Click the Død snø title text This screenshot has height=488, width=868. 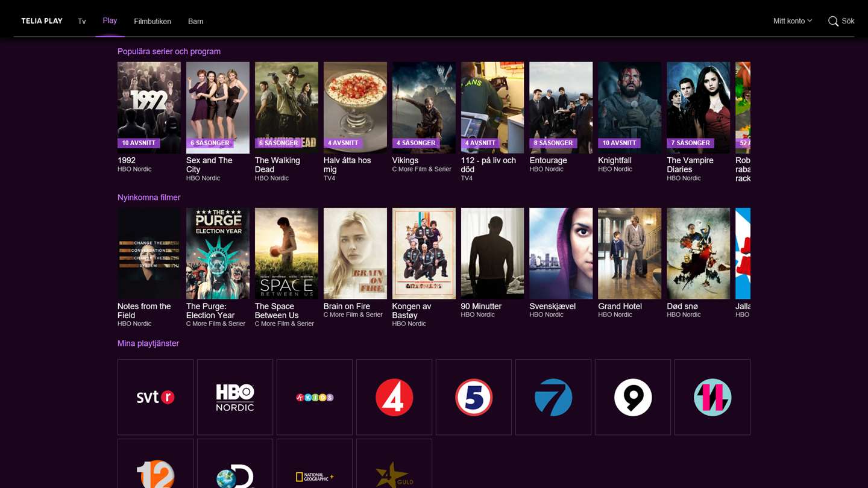(682, 306)
